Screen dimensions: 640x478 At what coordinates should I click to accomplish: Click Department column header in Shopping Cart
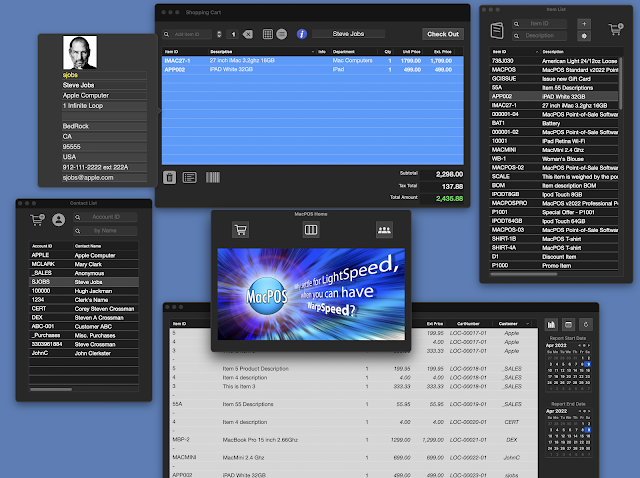[x=356, y=52]
